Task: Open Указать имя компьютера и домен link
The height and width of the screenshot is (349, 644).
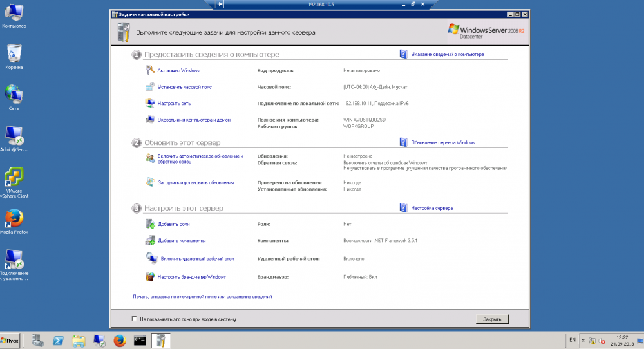Action: (194, 120)
